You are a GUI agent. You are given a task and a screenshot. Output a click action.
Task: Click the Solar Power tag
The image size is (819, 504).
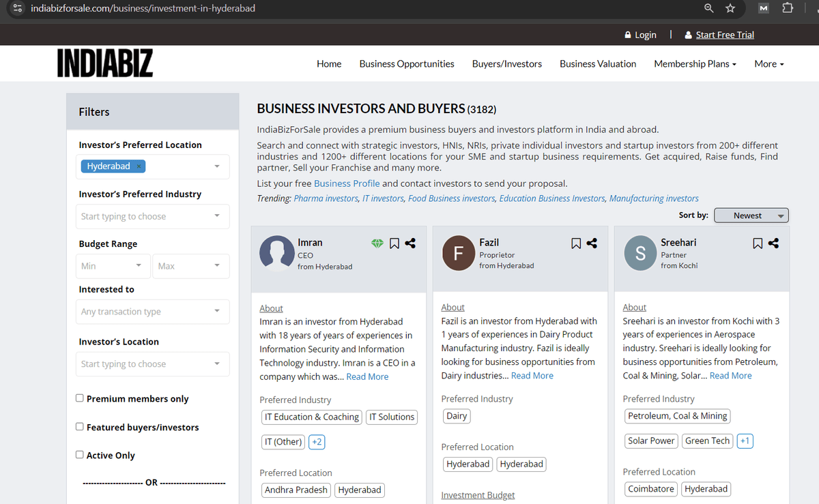(651, 441)
